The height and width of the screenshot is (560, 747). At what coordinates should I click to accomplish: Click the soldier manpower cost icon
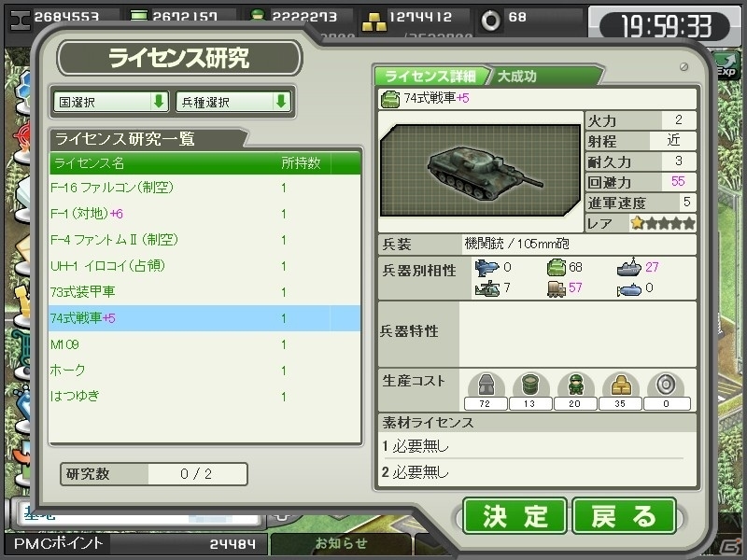click(575, 385)
